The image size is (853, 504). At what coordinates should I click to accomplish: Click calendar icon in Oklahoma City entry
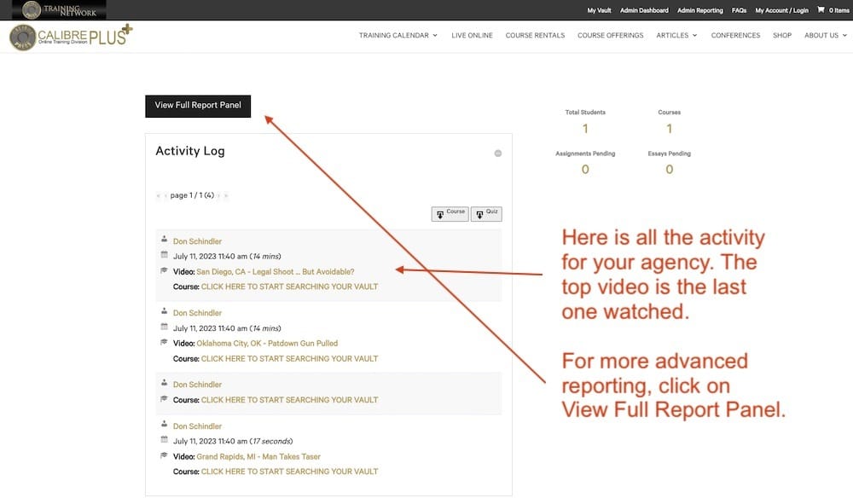[164, 327]
